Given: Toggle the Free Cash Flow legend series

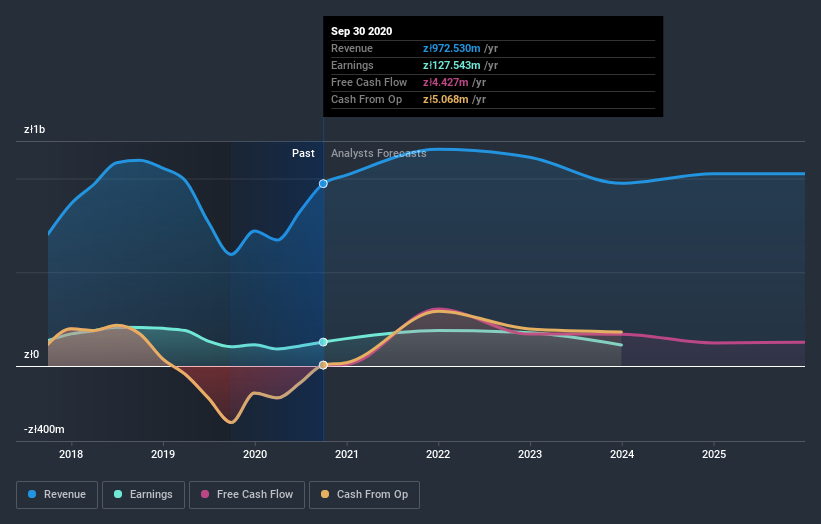Looking at the screenshot, I should [247, 495].
